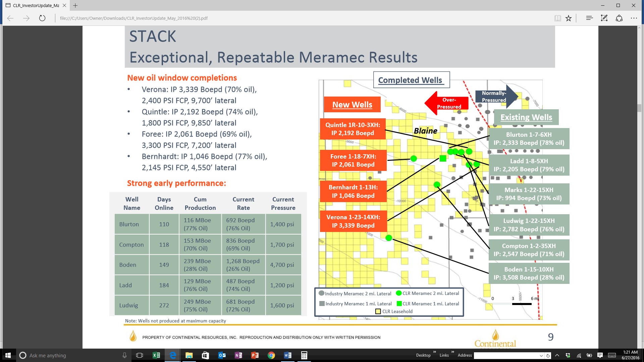Viewport: 644px width, 362px height.
Task: Click Boden's 4,700 psi pressure cell
Action: [283, 265]
